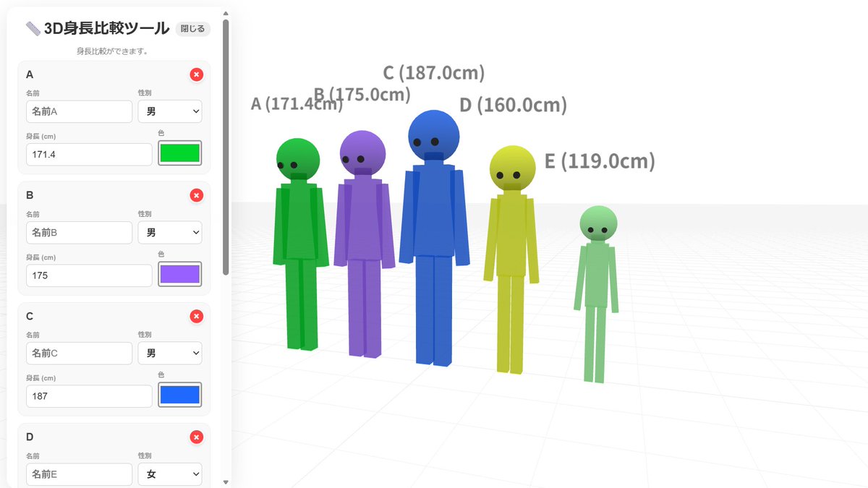Select the green 3D figure A
Image resolution: width=868 pixels, height=488 pixels.
[299, 244]
